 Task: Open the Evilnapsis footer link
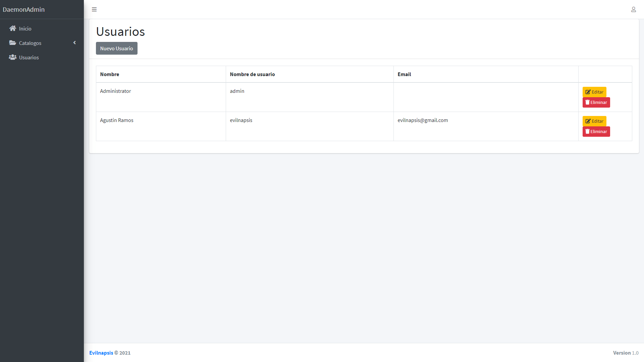pyautogui.click(x=101, y=353)
